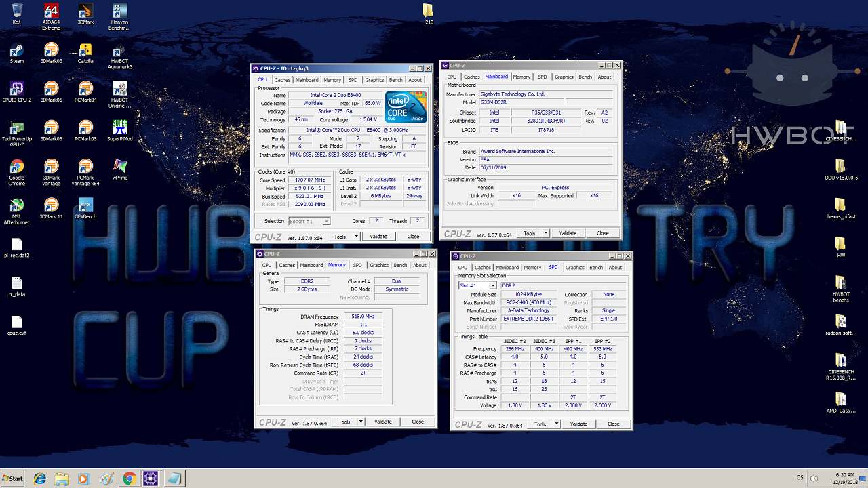Launch 3DMark desktop shortcut in the top row
This screenshot has height=488, width=868.
coord(85,15)
